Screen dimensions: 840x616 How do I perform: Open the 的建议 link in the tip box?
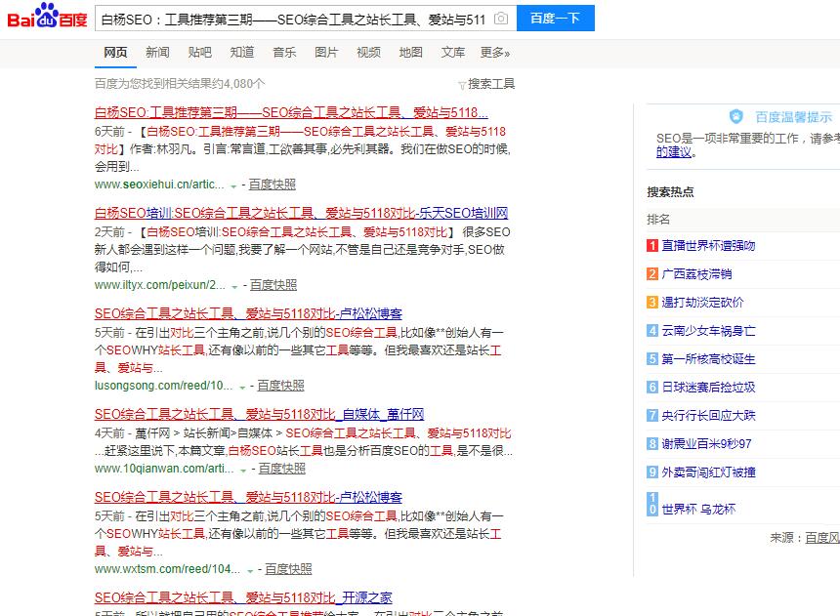pyautogui.click(x=674, y=152)
